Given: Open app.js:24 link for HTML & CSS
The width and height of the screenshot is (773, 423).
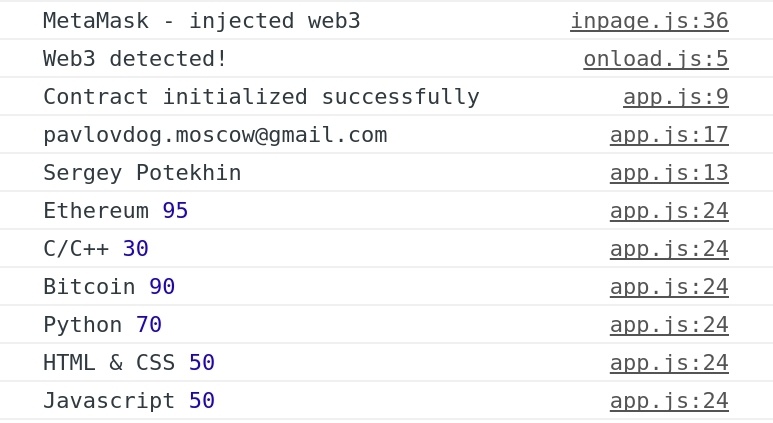Looking at the screenshot, I should tap(669, 363).
